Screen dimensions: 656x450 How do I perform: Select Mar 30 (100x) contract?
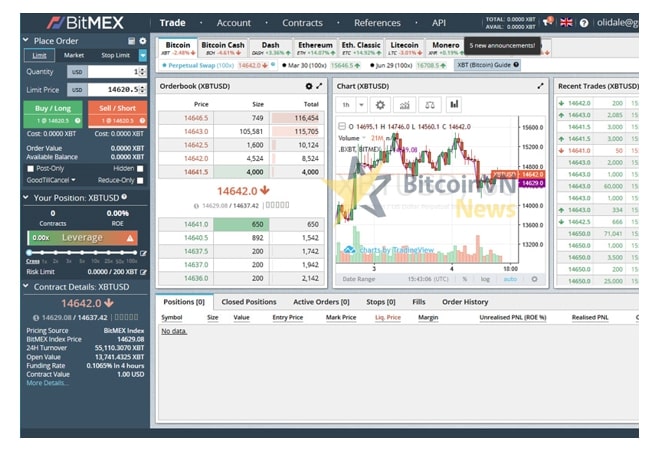tap(321, 65)
